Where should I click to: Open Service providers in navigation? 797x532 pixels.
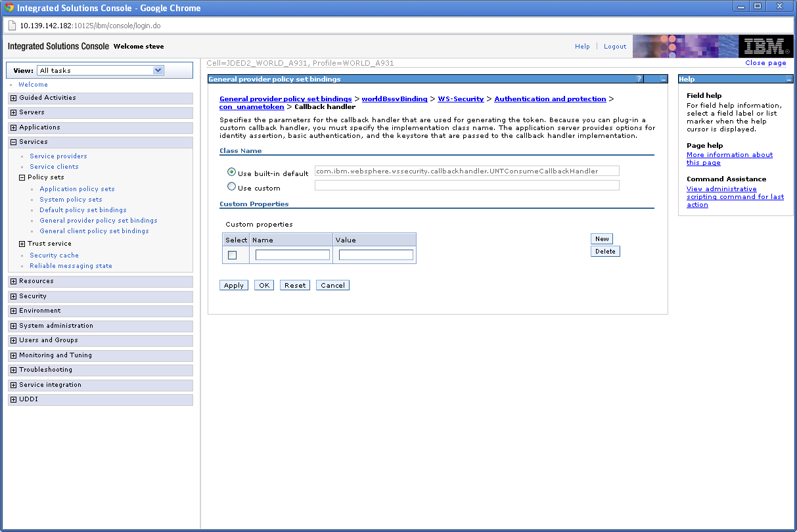[58, 156]
